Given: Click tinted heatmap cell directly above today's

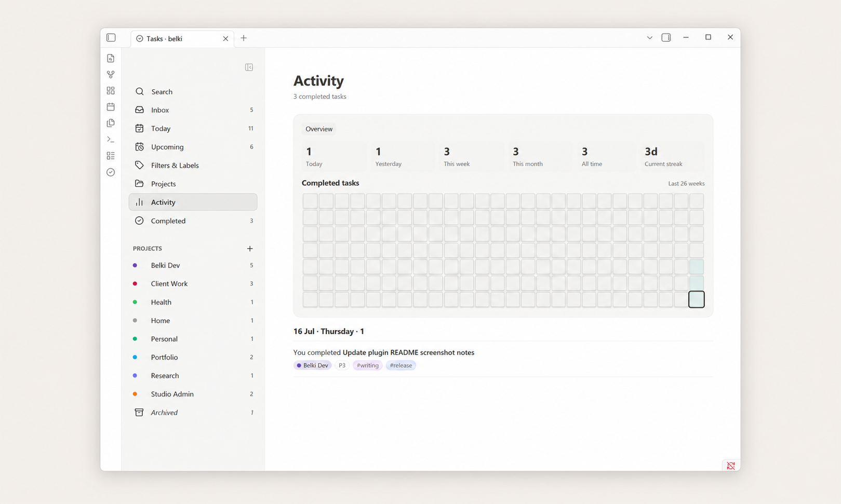Looking at the screenshot, I should 697,283.
